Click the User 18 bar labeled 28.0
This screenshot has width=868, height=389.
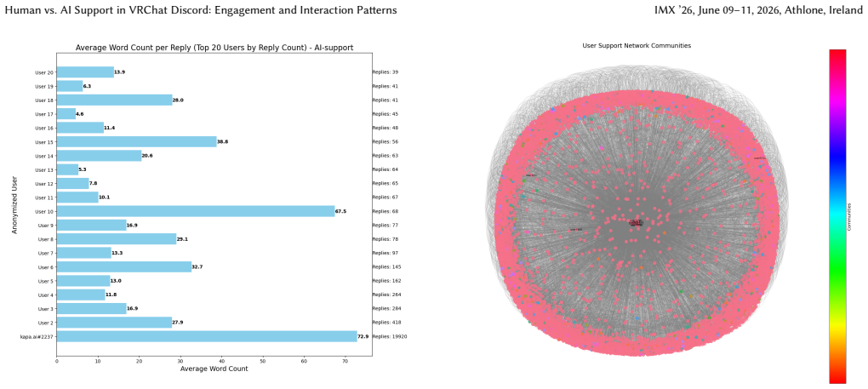[115, 100]
